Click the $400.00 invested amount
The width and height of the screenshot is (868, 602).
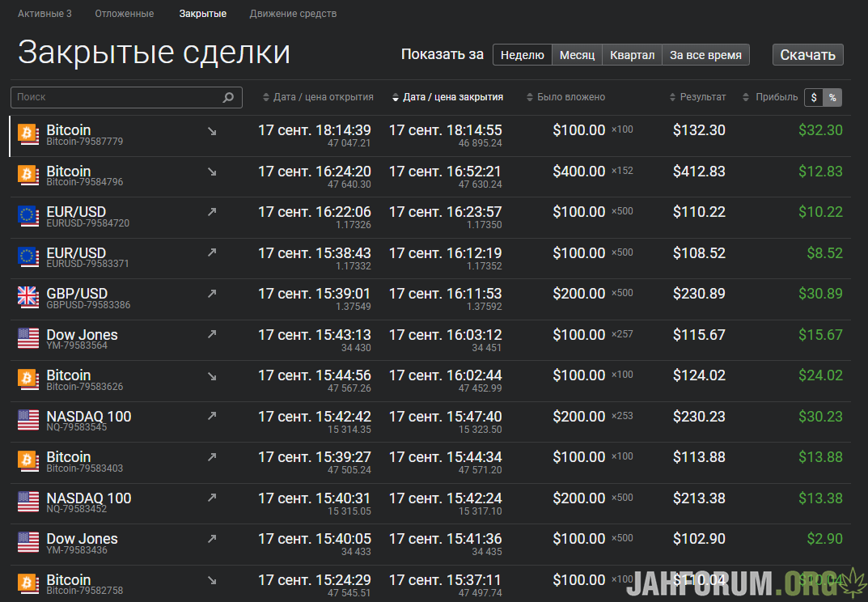579,172
